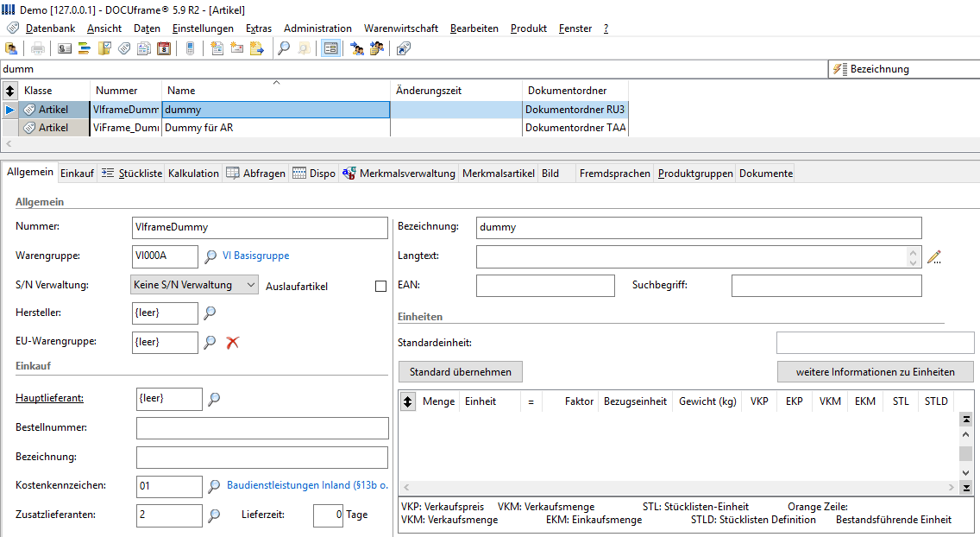Open Kostenkennzeichen lookup magnifier
Viewport: 980px width, 537px height.
pos(214,486)
